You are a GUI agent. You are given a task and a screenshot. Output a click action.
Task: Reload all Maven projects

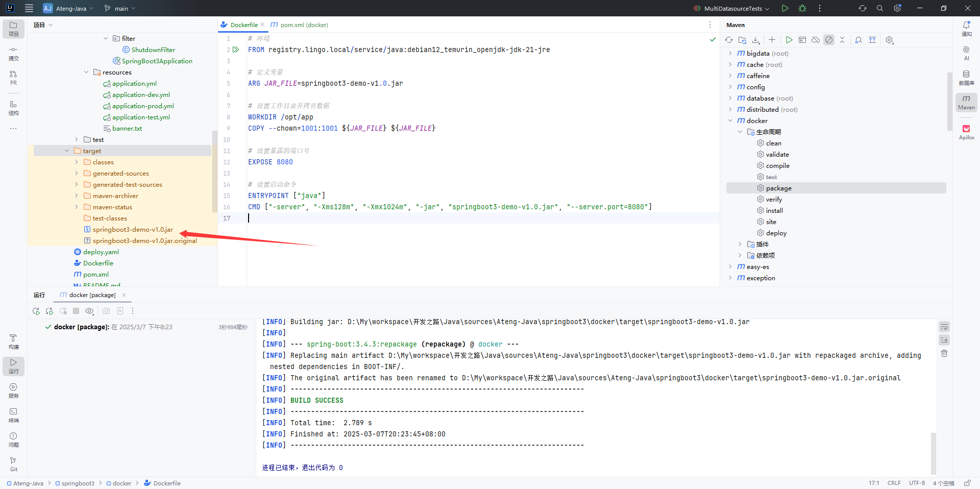[x=729, y=40]
